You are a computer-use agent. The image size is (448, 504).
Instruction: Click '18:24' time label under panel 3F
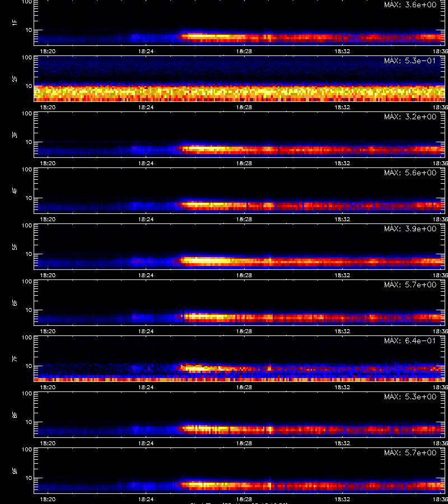(146, 163)
